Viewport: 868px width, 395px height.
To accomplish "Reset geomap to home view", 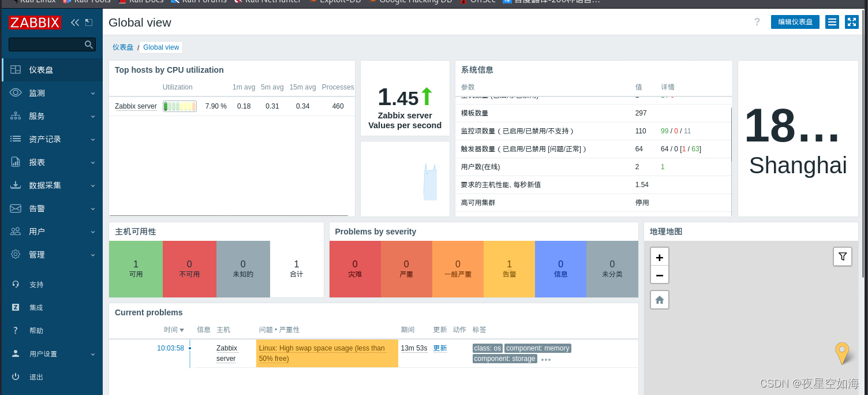I will [x=660, y=300].
